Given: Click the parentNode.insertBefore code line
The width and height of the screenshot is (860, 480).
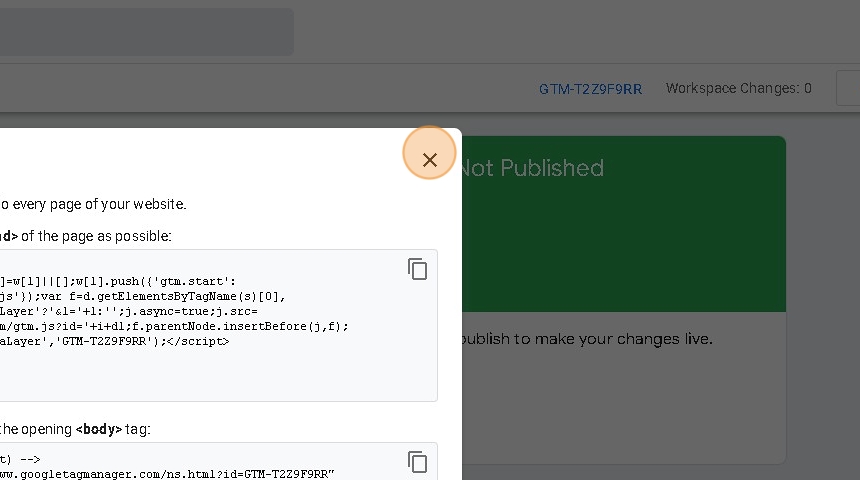Looking at the screenshot, I should [174, 326].
